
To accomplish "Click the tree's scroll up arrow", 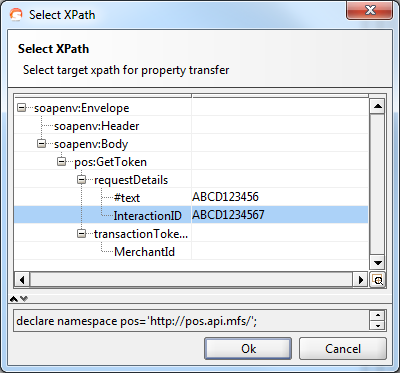I will coord(378,107).
